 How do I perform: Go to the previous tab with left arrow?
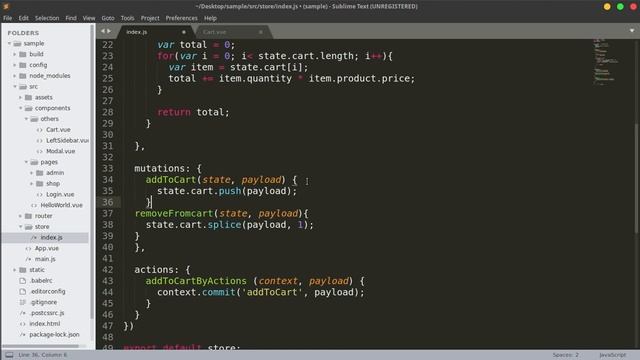point(103,31)
